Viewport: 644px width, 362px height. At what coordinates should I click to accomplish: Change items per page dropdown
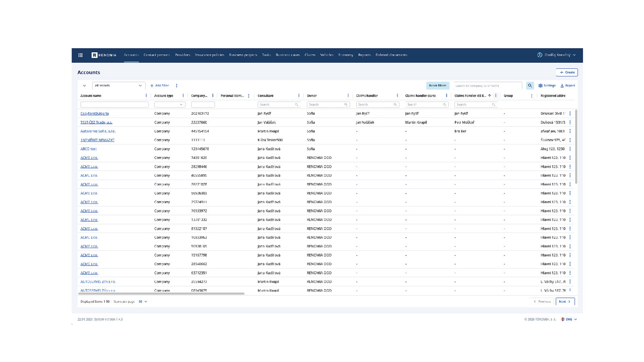pyautogui.click(x=143, y=302)
